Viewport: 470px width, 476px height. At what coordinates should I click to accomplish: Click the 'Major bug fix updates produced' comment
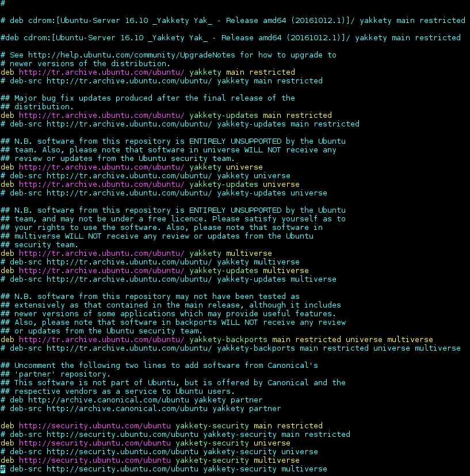[x=148, y=98]
